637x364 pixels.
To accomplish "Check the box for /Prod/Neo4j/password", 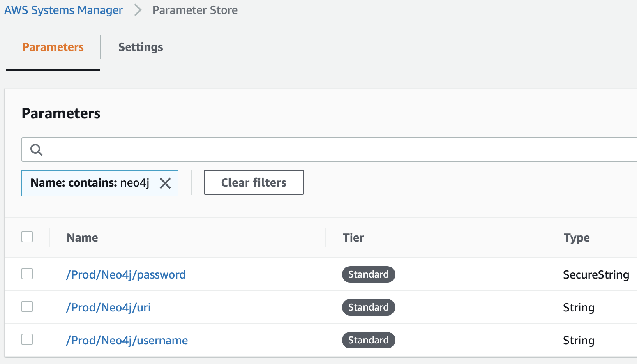I will click(27, 274).
